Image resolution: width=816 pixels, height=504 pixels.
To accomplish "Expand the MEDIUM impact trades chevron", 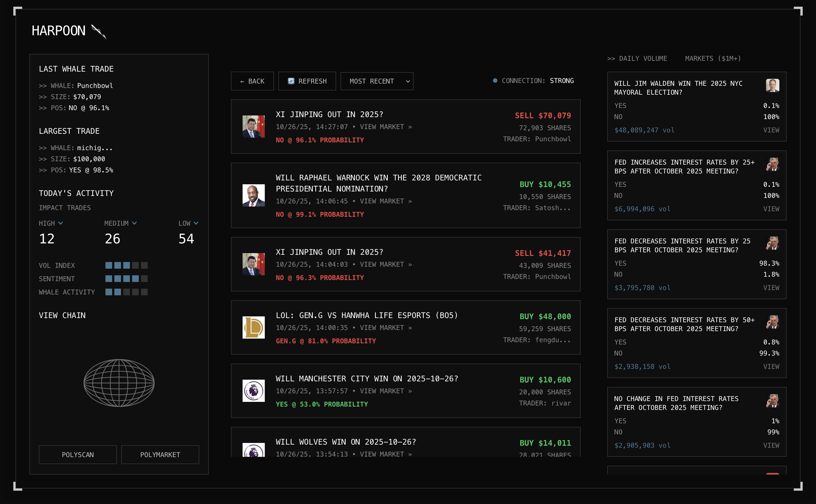I will click(x=134, y=223).
